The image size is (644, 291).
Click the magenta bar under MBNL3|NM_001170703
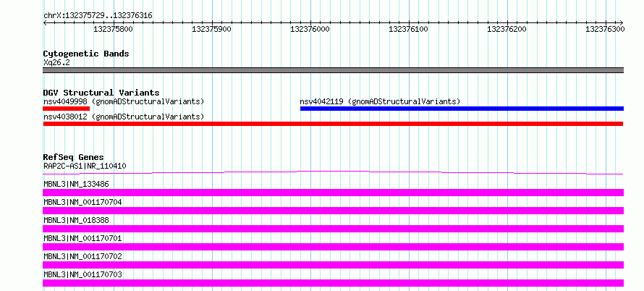point(333,283)
